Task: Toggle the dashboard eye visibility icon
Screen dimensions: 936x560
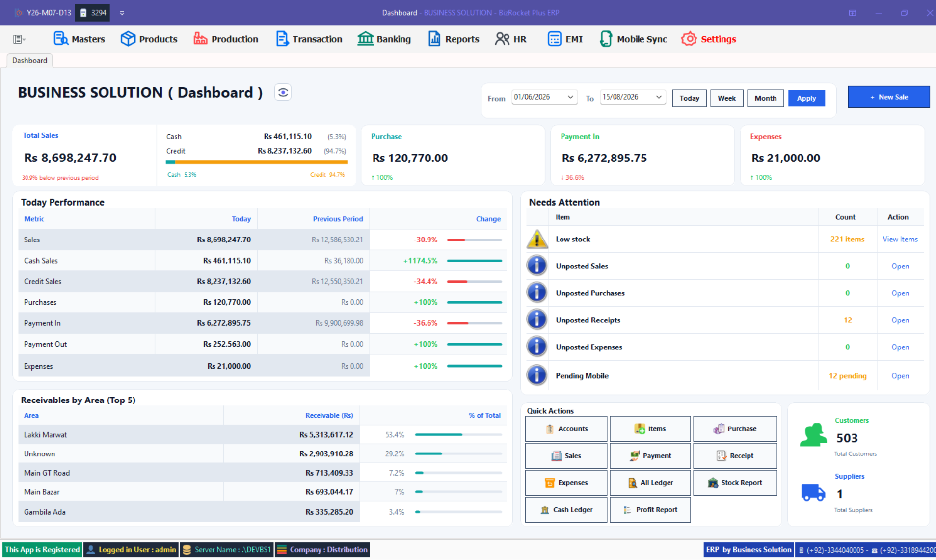Action: 283,92
